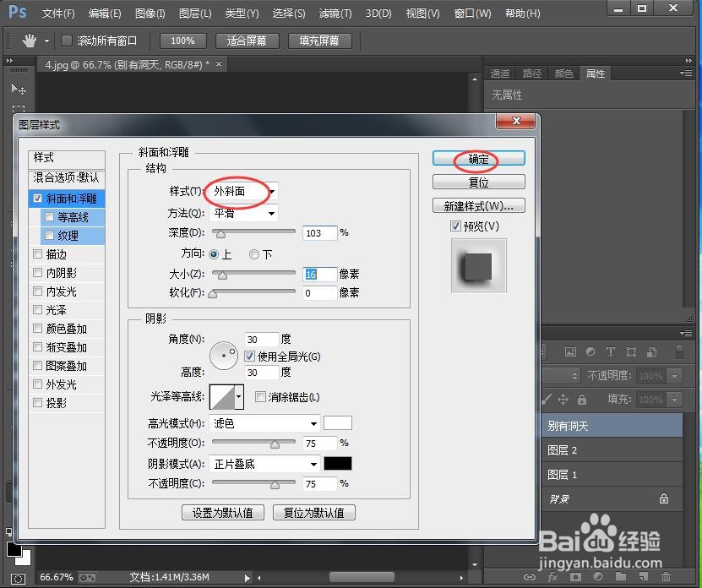
Task: Close the 4.jpg document tab
Action: [x=219, y=64]
